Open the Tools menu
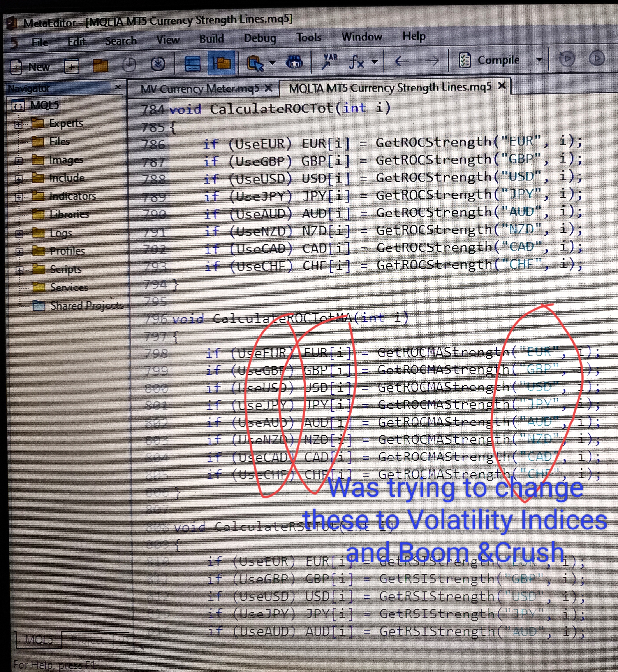618x672 pixels. pyautogui.click(x=309, y=37)
